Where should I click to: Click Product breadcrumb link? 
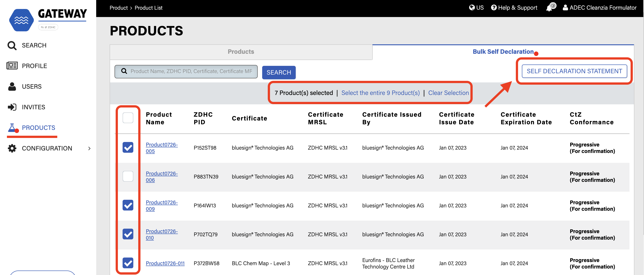pos(119,8)
